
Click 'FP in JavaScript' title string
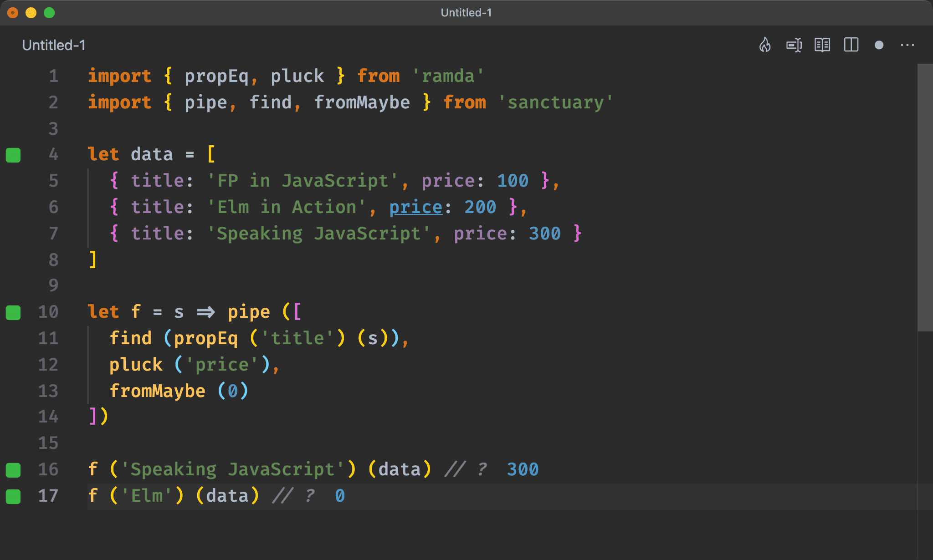tap(303, 181)
